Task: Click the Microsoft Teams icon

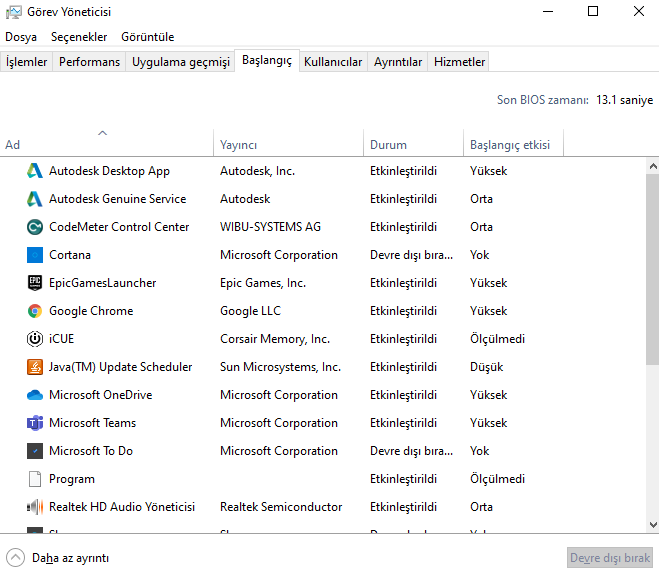Action: coord(35,423)
